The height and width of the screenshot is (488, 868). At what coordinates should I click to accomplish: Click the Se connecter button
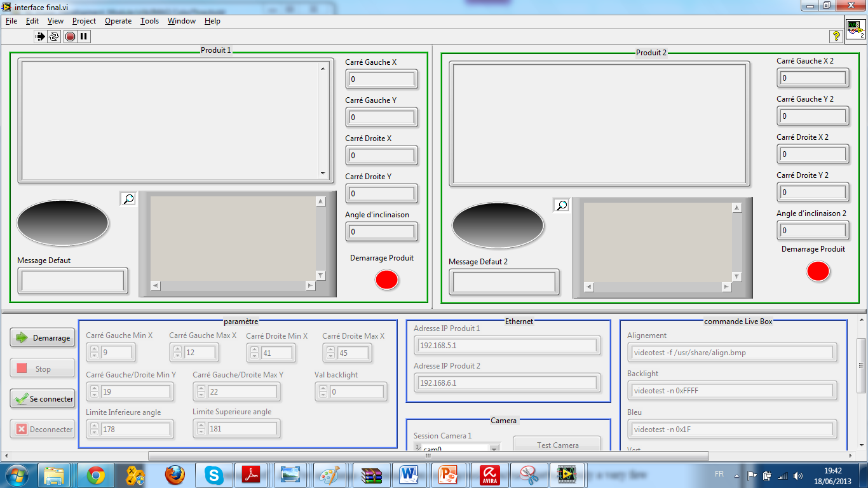click(x=43, y=399)
